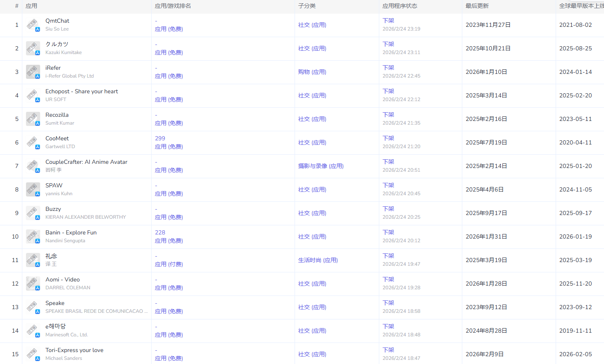Click developer name Sumit Kumar
This screenshot has height=364, width=604.
(x=60, y=123)
